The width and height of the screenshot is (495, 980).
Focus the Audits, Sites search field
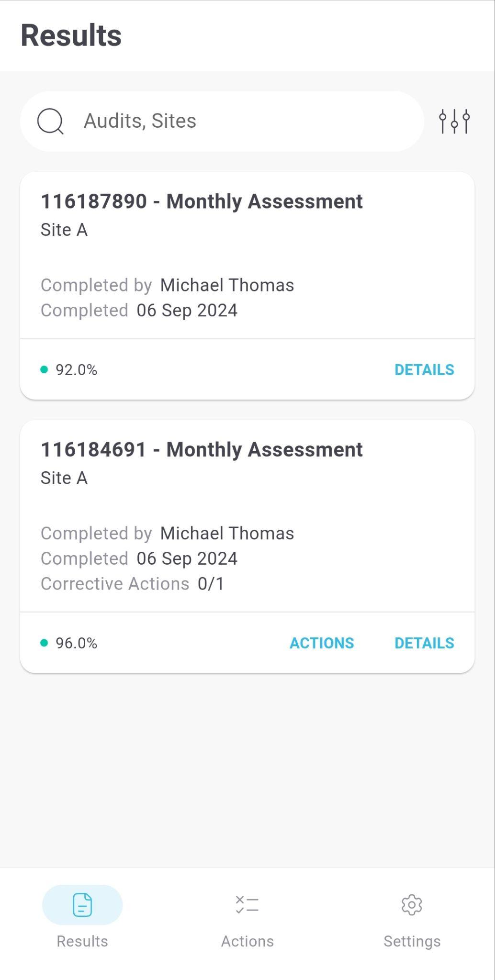click(222, 121)
